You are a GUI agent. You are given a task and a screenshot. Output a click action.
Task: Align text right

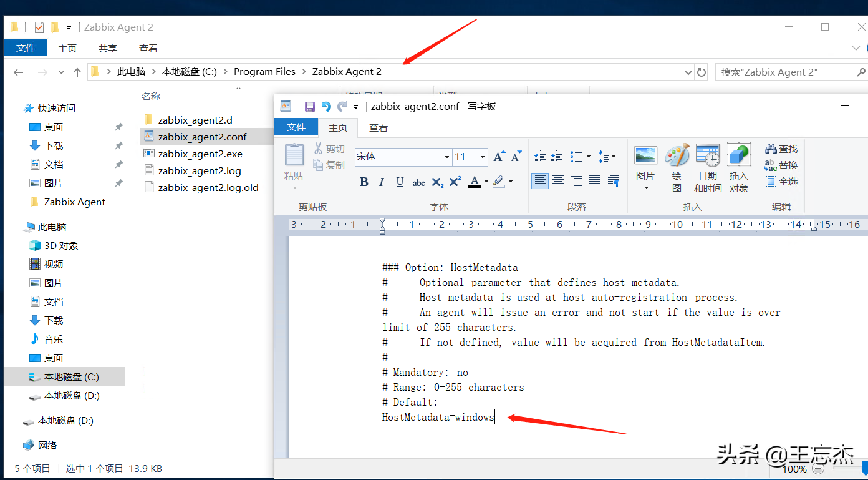click(577, 181)
